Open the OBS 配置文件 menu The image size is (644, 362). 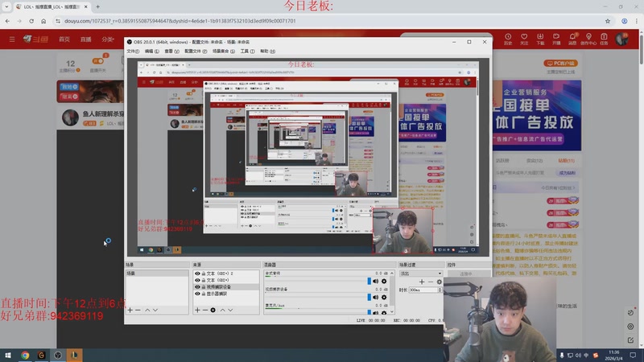196,51
